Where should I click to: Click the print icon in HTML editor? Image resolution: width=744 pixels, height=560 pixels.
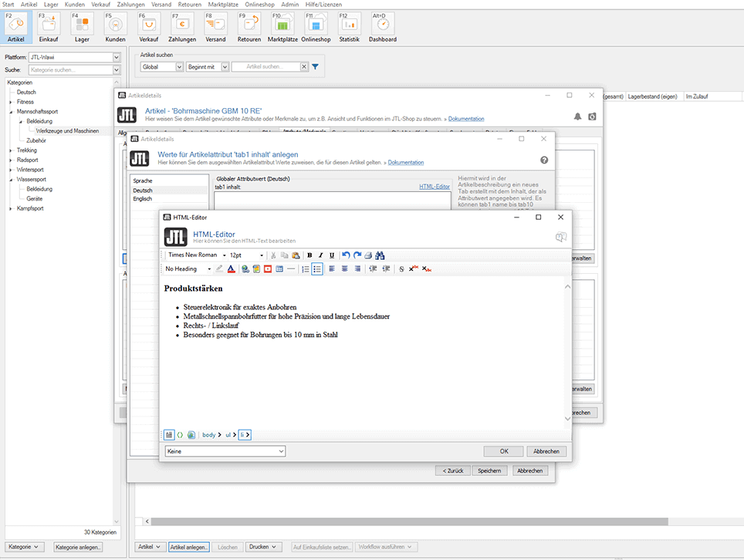[368, 255]
